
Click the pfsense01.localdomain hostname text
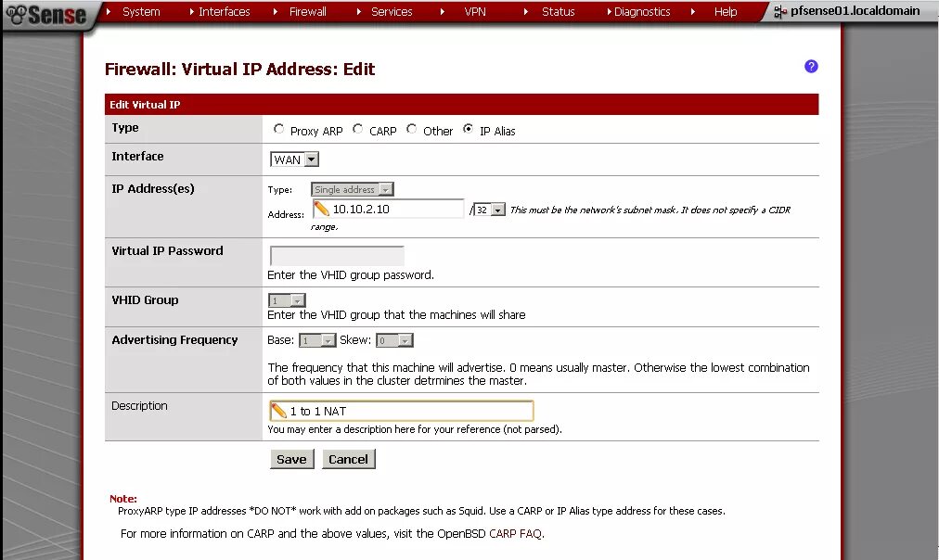[855, 11]
